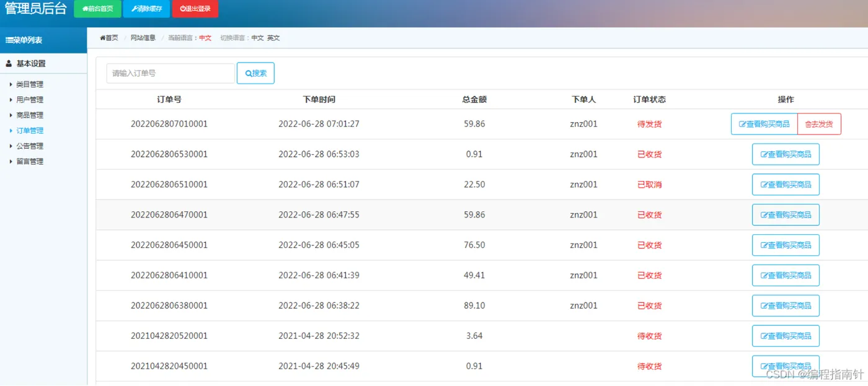The width and height of the screenshot is (868, 386).
Task: Click 去发货 for order 2022062807010001
Action: (819, 124)
